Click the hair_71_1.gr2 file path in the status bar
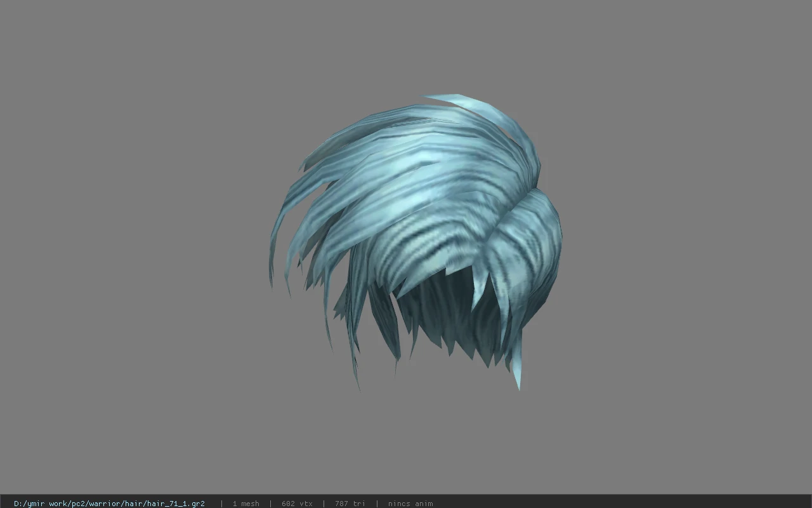812x508 pixels. (x=109, y=504)
